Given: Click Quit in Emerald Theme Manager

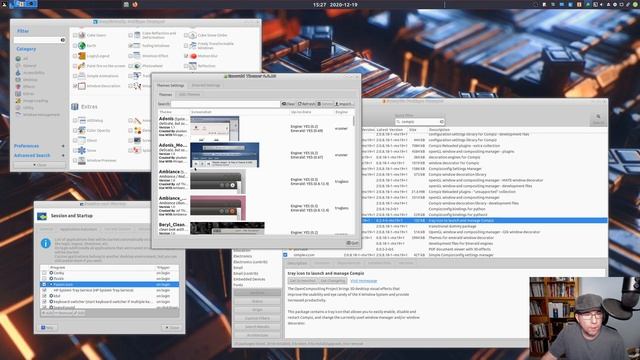Looking at the screenshot, I should (353, 243).
